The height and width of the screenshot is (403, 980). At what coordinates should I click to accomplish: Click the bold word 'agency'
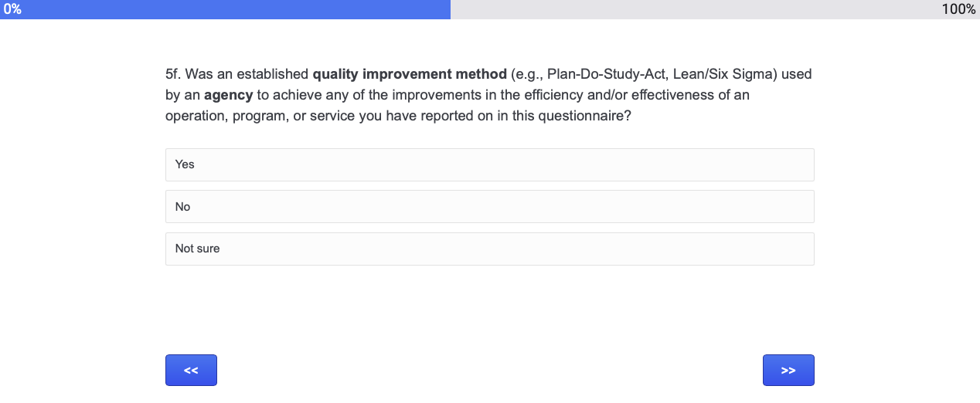228,96
